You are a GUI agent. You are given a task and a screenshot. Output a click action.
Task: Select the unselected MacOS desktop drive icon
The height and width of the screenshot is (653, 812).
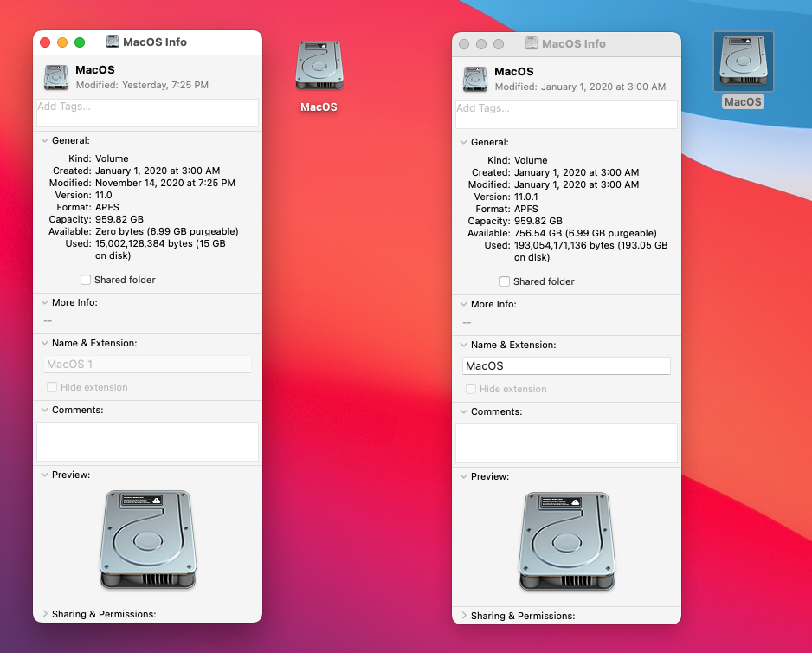coord(319,65)
